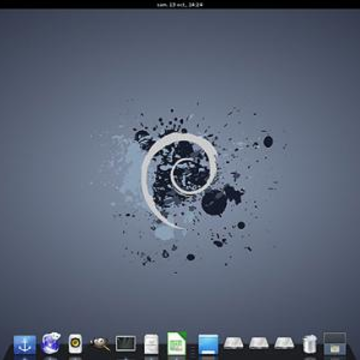Open the Docky anchor icon in the dock
The image size is (360, 360).
25,344
